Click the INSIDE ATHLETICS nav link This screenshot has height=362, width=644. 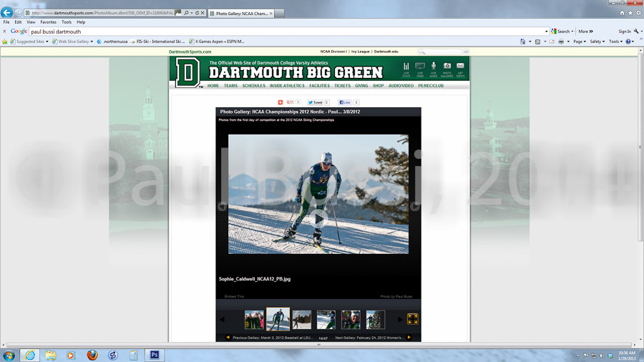coord(287,86)
